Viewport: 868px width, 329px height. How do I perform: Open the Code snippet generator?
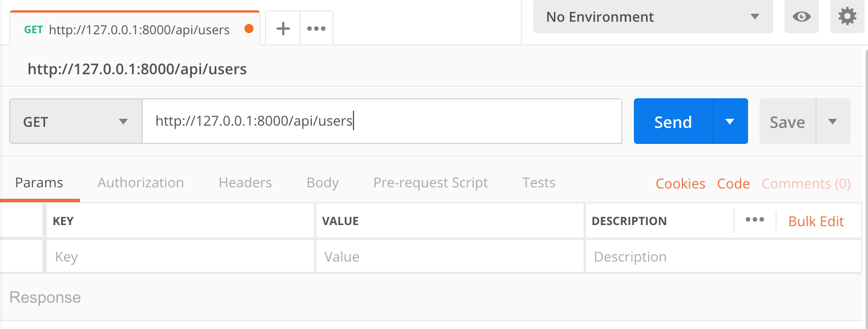pyautogui.click(x=733, y=183)
